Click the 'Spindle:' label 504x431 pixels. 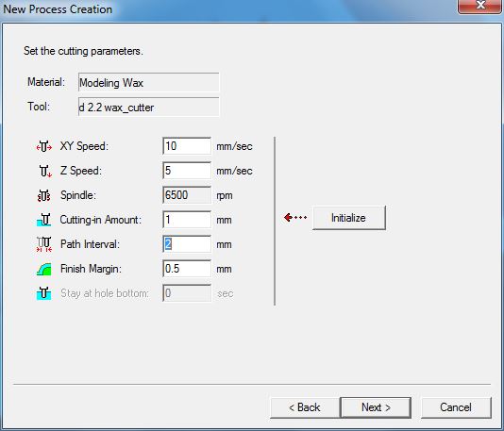pos(78,195)
